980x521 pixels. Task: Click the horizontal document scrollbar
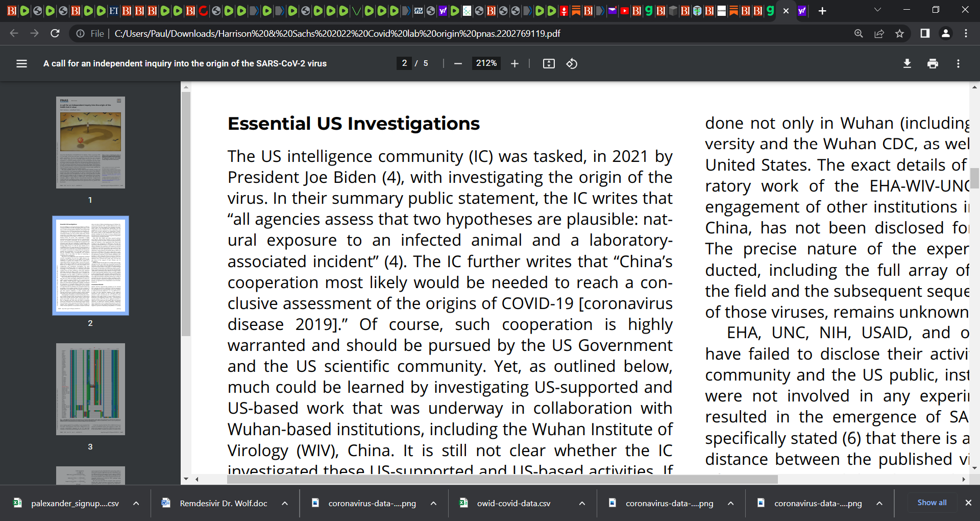[x=502, y=479]
